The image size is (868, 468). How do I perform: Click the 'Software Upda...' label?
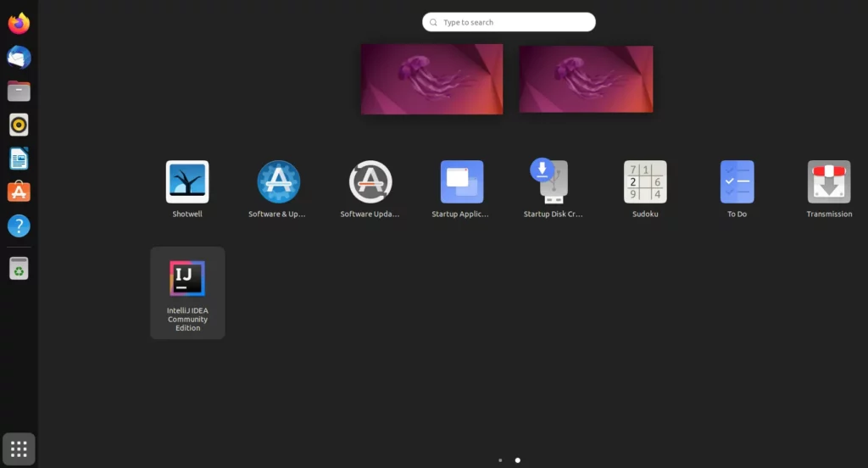pyautogui.click(x=370, y=214)
